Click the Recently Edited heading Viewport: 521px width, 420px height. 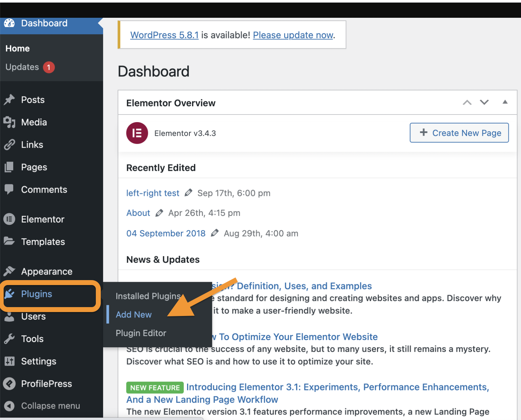[x=161, y=168]
